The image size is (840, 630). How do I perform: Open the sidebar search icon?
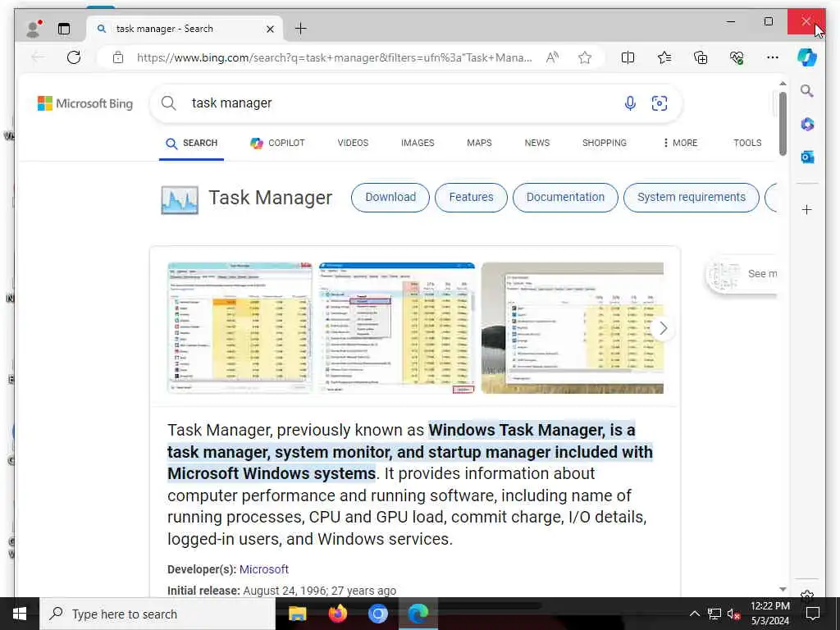807,91
